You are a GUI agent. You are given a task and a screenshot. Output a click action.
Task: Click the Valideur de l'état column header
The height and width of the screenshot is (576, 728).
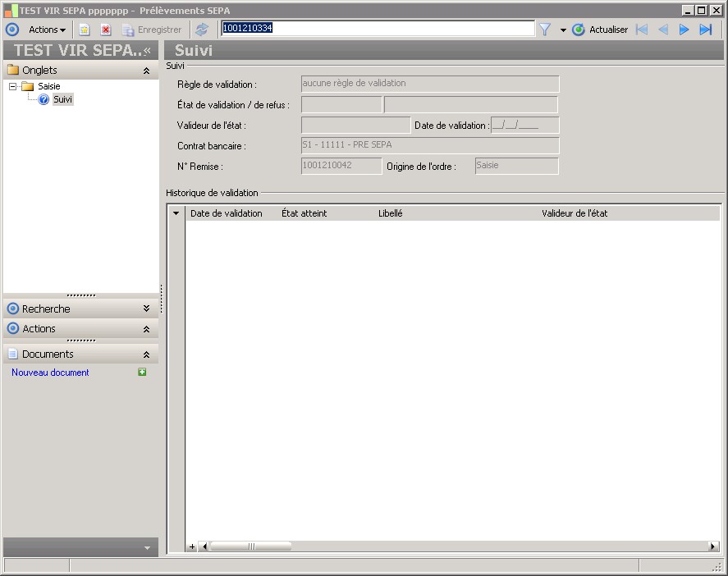575,213
